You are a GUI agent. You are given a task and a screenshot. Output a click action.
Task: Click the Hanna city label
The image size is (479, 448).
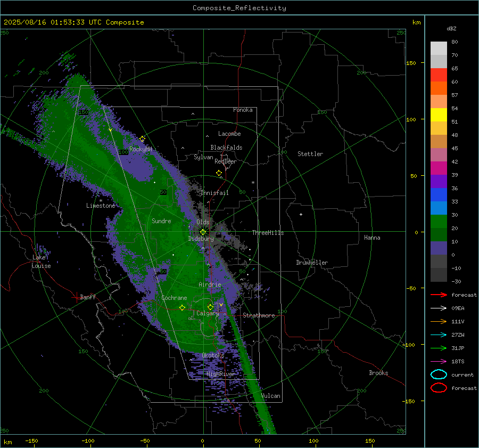pyautogui.click(x=372, y=238)
